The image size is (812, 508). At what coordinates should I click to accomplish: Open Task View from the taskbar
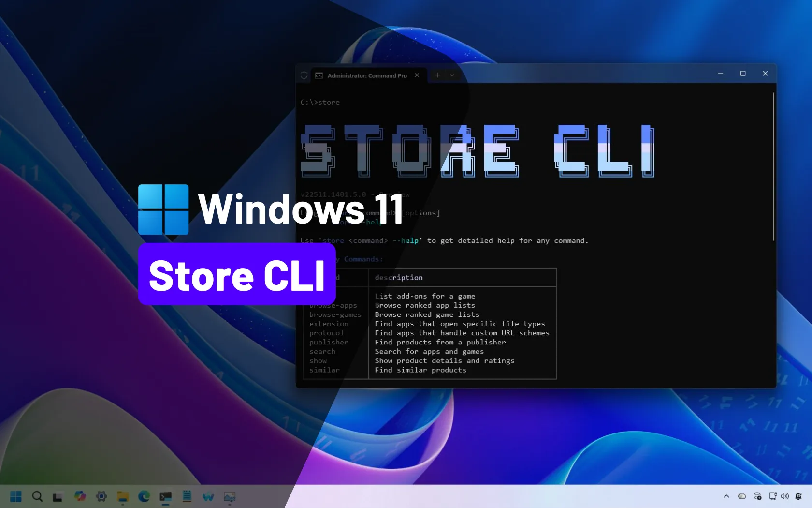coord(58,497)
